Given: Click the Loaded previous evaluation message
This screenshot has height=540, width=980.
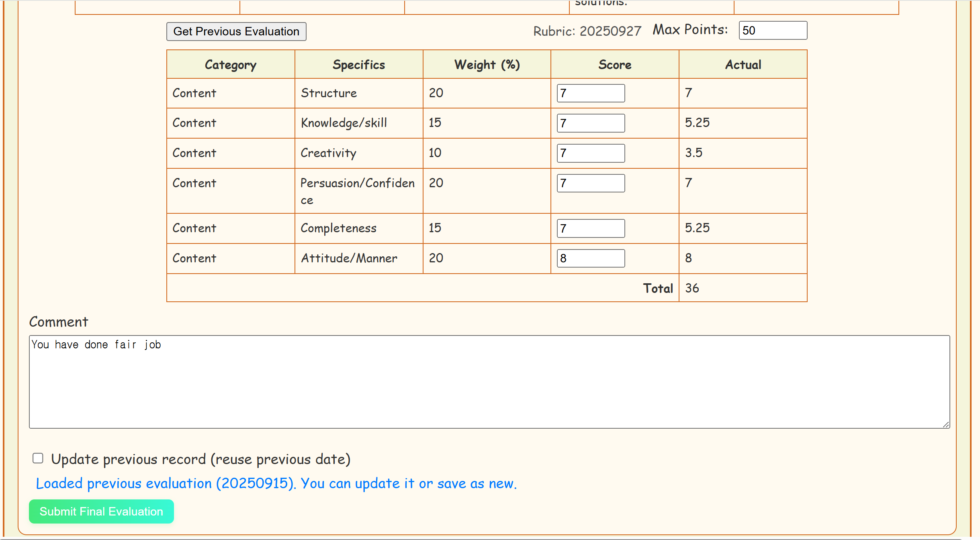Looking at the screenshot, I should [x=276, y=483].
